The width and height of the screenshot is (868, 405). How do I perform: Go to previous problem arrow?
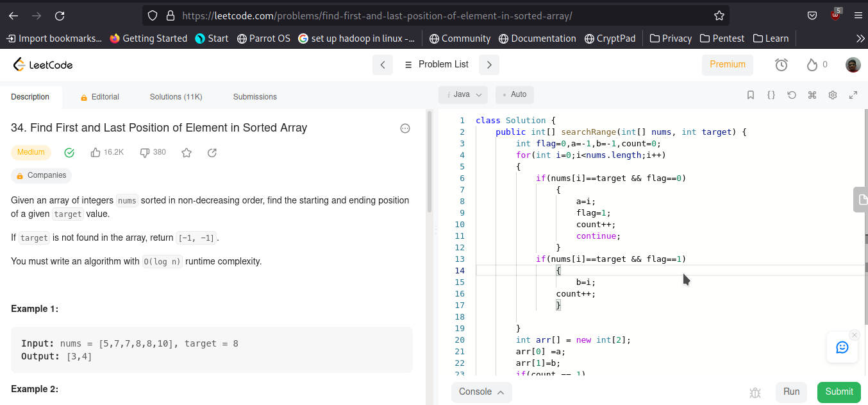(383, 65)
